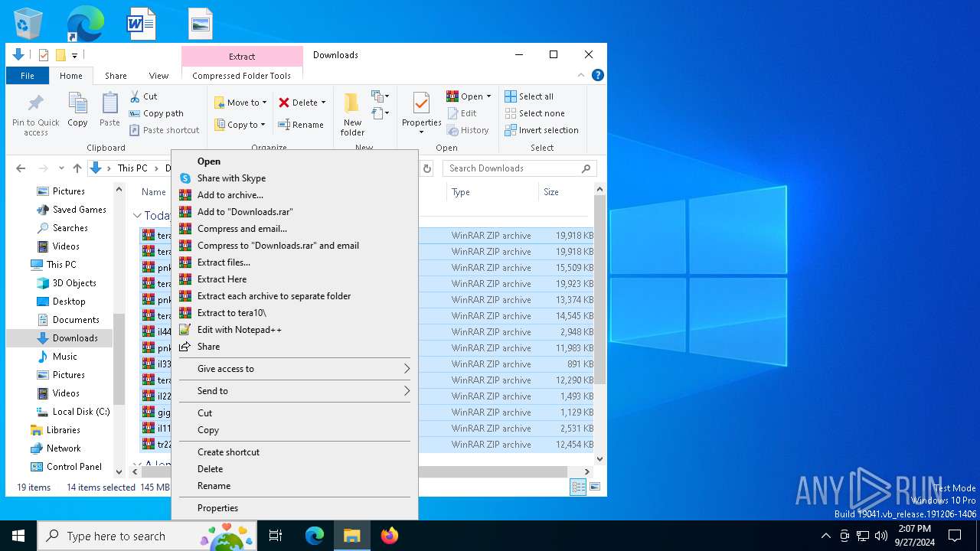Select Documents in navigation pane
Screen dimensions: 980x551
[x=75, y=320]
